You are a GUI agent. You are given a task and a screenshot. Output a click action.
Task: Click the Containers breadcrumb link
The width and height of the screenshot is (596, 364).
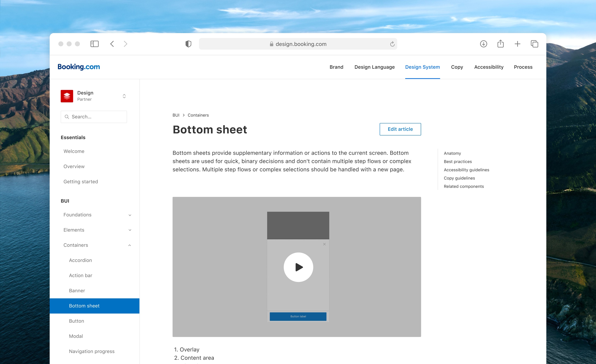198,115
